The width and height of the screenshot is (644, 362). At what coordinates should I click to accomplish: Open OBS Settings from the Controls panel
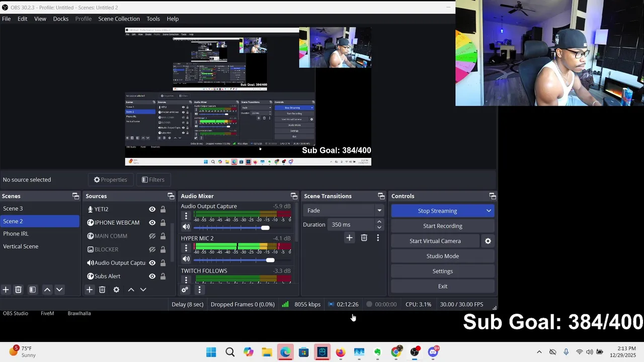point(443,271)
